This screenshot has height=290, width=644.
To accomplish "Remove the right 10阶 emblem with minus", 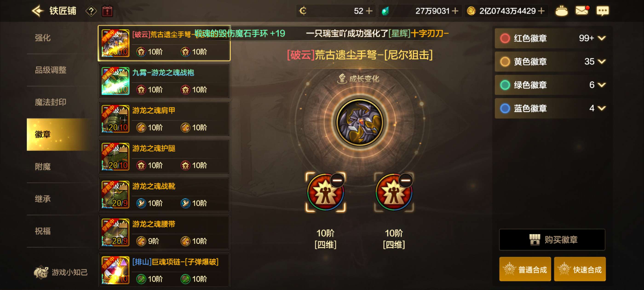I will point(405,180).
